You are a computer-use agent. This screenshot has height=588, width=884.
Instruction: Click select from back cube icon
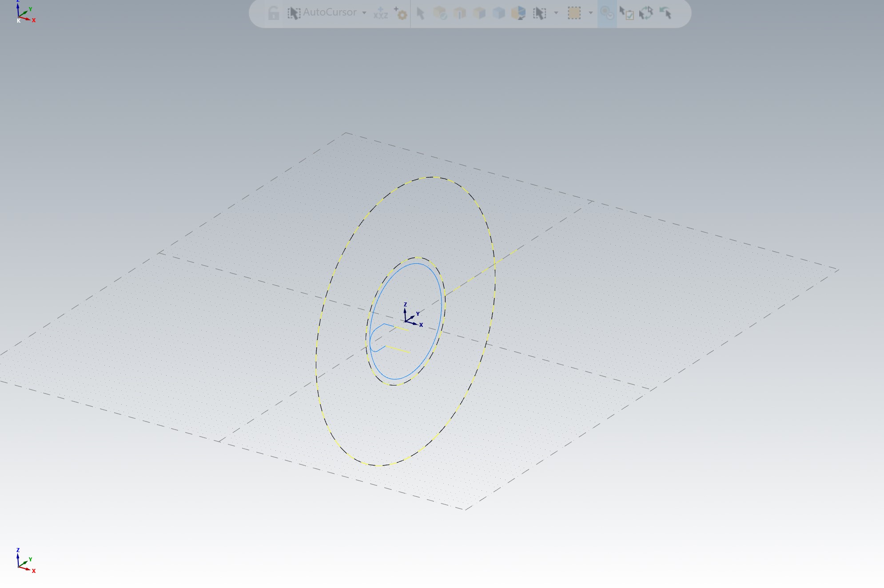(x=518, y=13)
